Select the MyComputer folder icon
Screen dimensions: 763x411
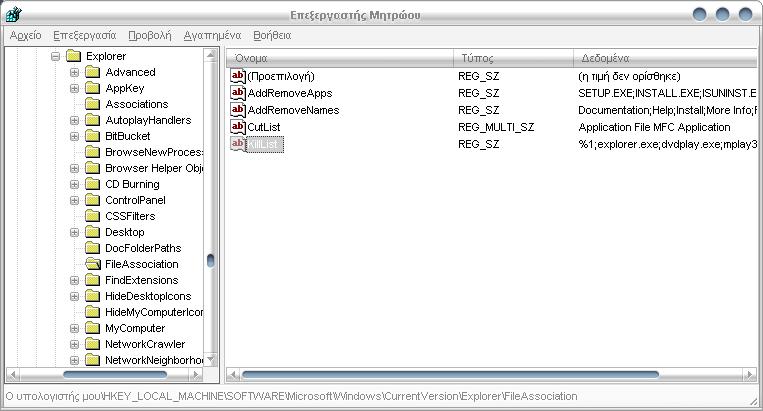point(92,328)
